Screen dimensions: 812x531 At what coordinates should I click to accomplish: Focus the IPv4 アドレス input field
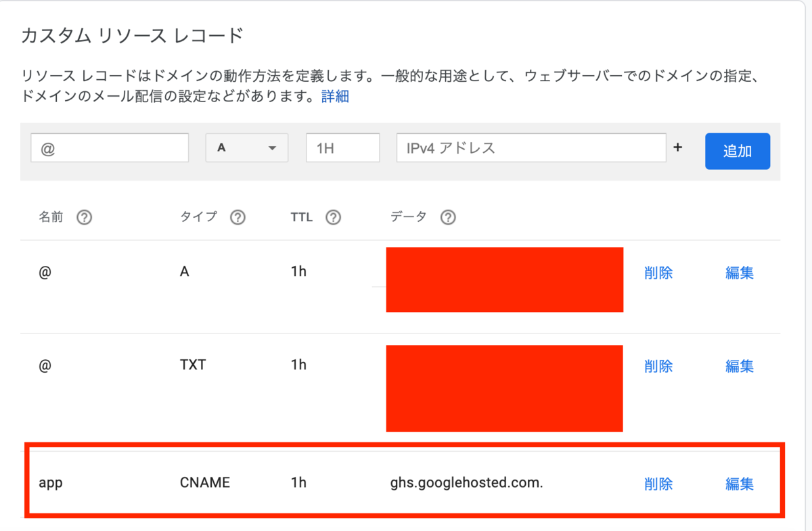(531, 148)
